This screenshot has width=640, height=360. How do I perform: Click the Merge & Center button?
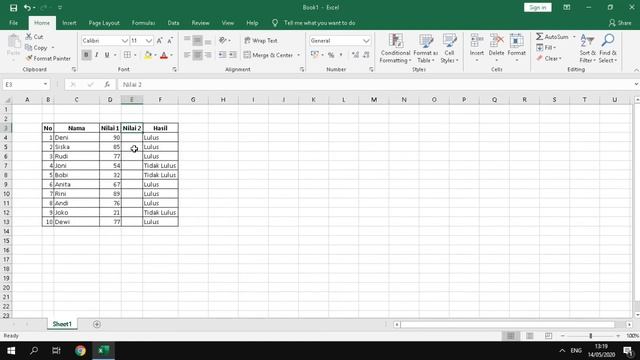[269, 55]
